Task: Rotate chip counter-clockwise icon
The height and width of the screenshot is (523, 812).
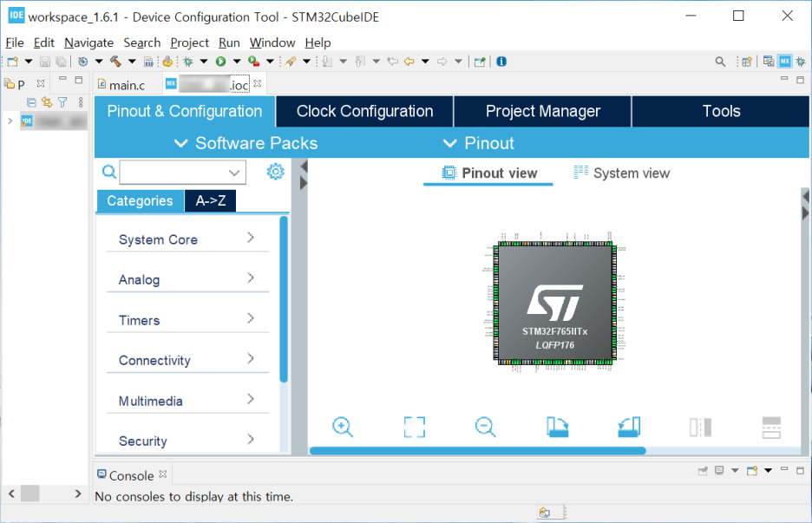Action: pos(629,428)
